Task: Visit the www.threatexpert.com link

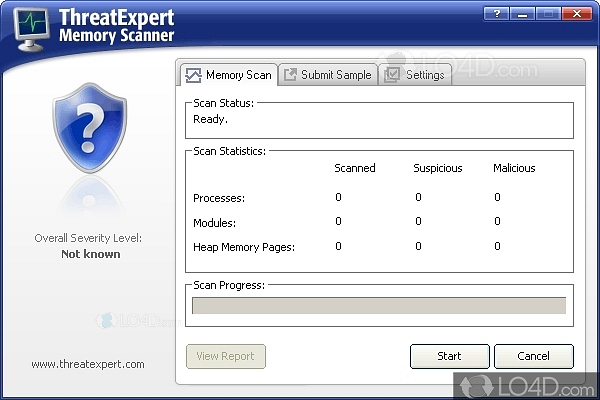Action: [88, 364]
